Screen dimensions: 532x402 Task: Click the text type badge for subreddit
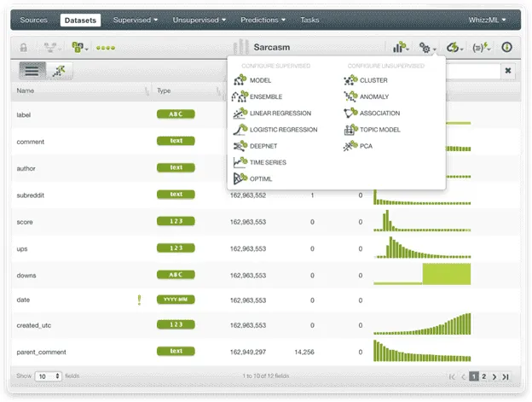coord(176,195)
